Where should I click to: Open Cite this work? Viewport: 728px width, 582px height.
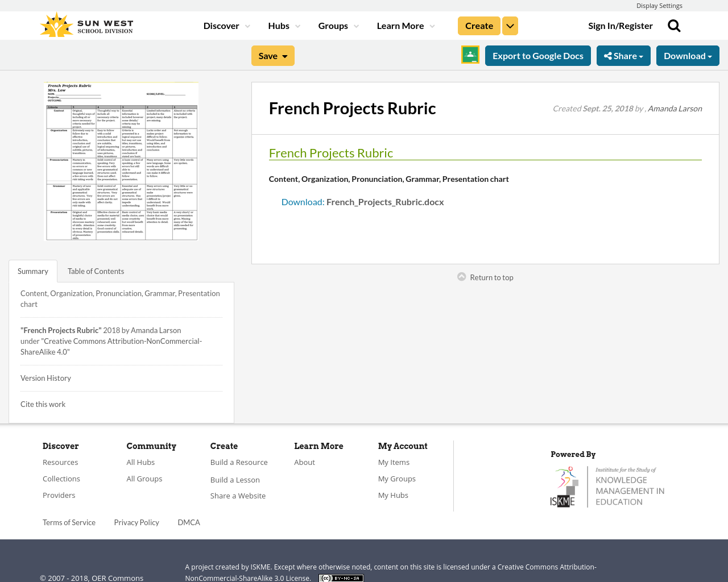43,404
